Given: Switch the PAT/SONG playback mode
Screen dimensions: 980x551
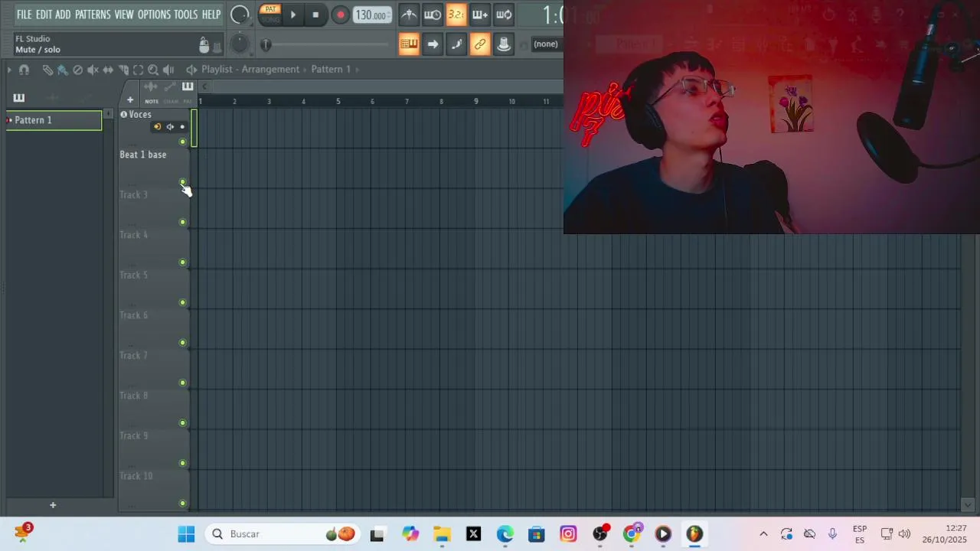Looking at the screenshot, I should [270, 15].
